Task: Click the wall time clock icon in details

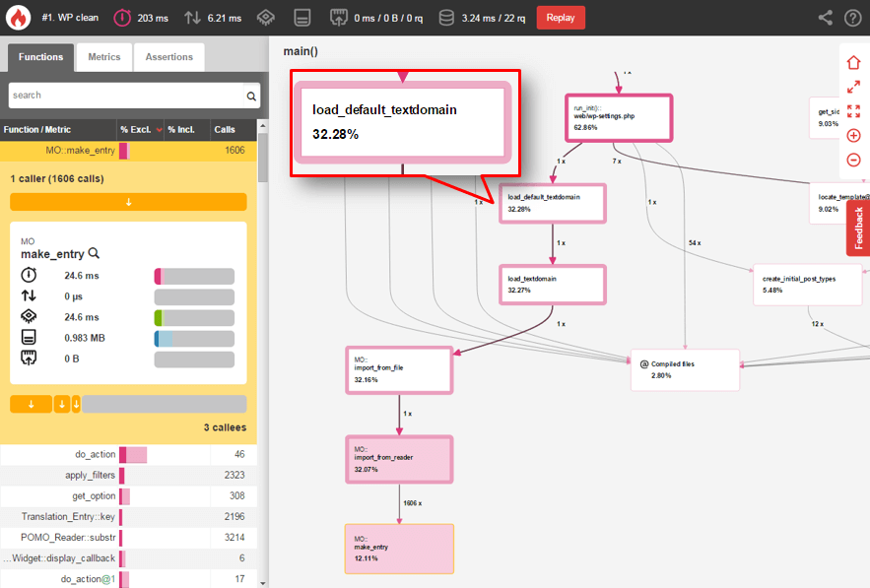Action: click(29, 275)
